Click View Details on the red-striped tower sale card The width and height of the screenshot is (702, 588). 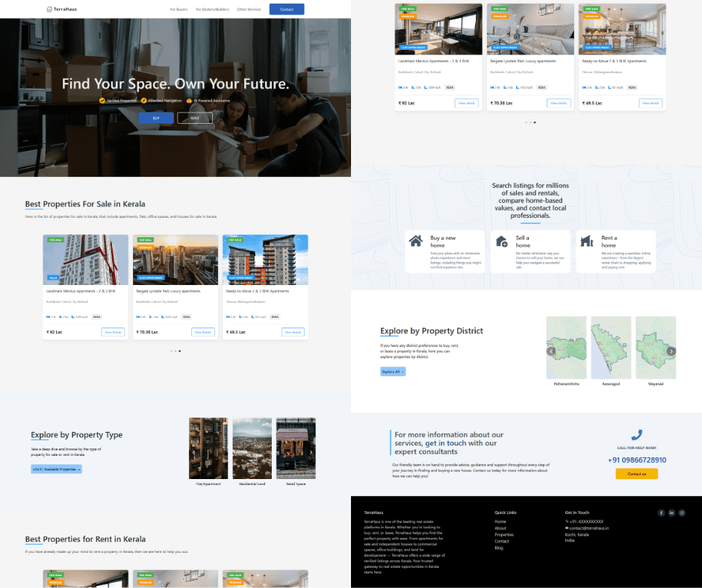pos(114,332)
